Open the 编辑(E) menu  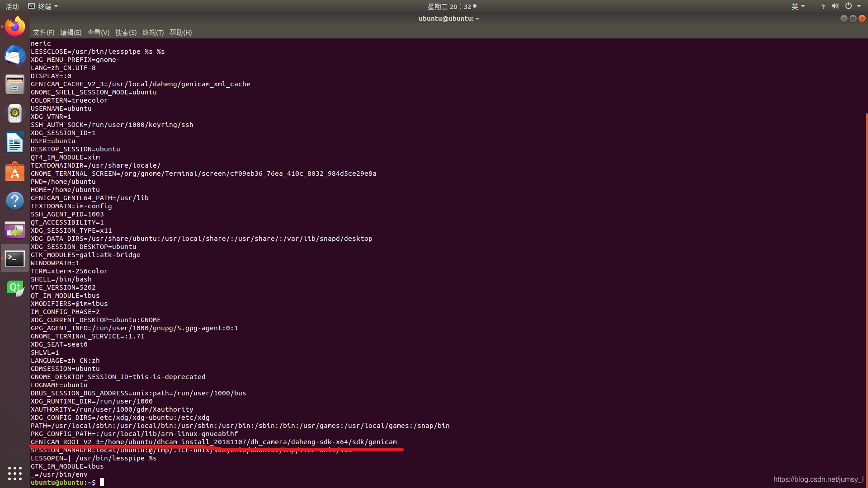pyautogui.click(x=71, y=33)
